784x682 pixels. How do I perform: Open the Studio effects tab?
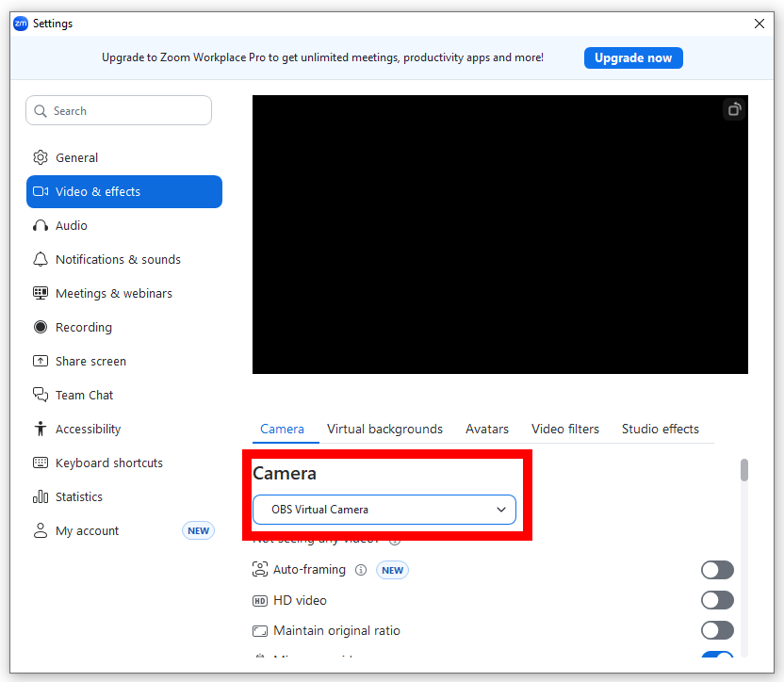660,429
